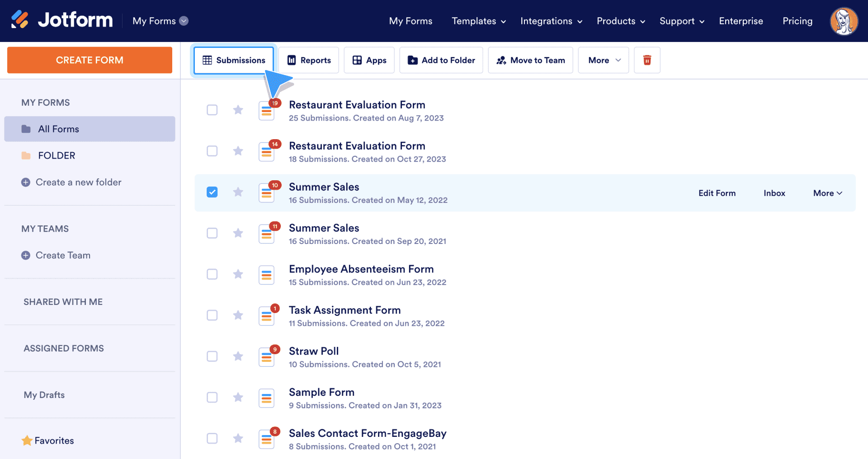868x459 pixels.
Task: Open the Pricing menu item
Action: click(797, 21)
